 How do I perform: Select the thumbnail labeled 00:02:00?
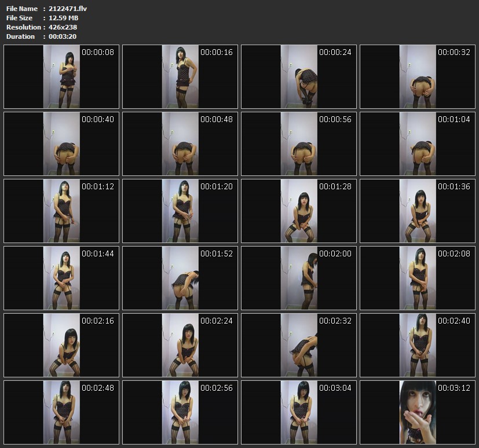[x=299, y=278]
